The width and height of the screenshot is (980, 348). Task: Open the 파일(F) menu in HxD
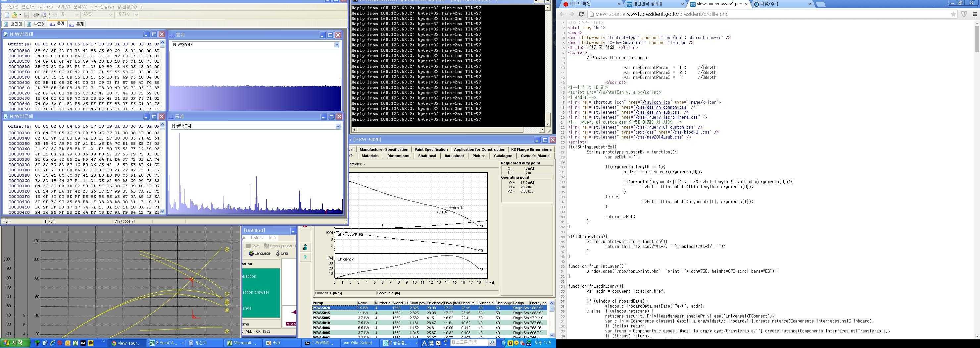(x=12, y=7)
